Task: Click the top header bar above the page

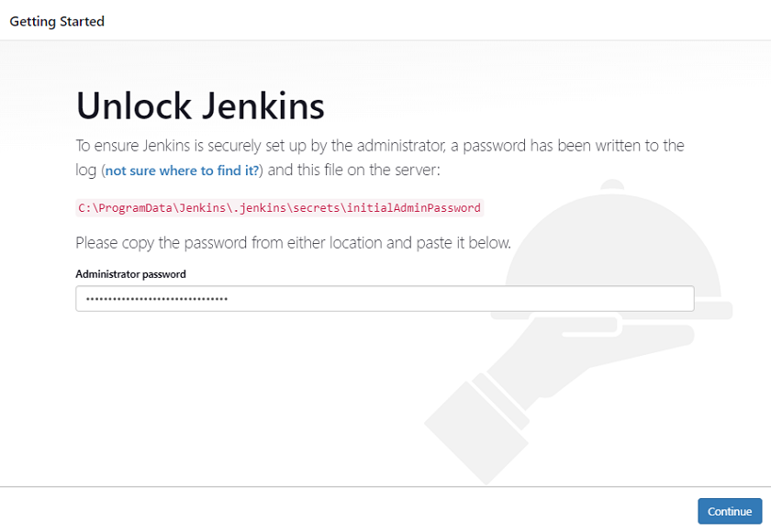Action: 385,20
